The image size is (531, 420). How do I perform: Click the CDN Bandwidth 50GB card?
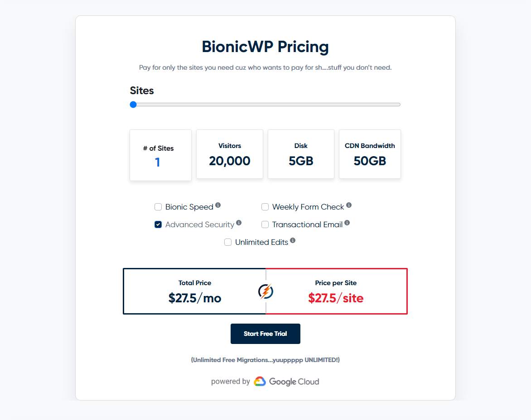(370, 154)
